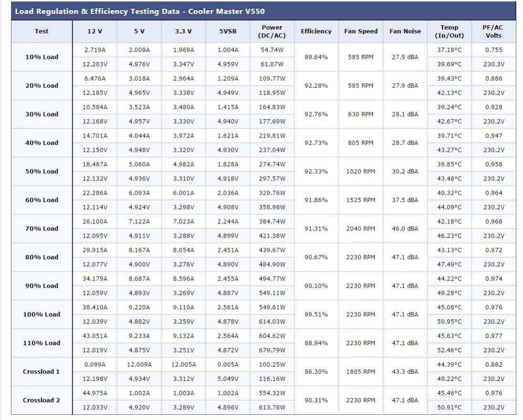523x420 pixels.
Task: Click the 80% Load row label
Action: pyautogui.click(x=42, y=257)
